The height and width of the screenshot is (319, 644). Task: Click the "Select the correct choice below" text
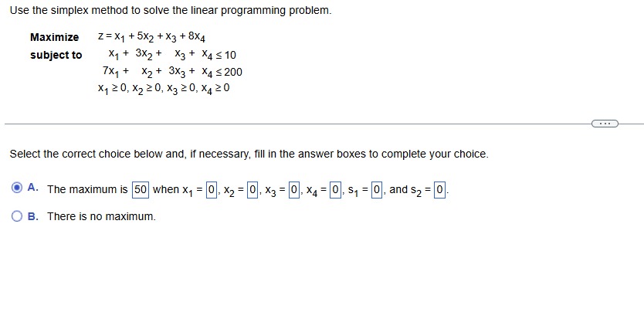point(249,154)
